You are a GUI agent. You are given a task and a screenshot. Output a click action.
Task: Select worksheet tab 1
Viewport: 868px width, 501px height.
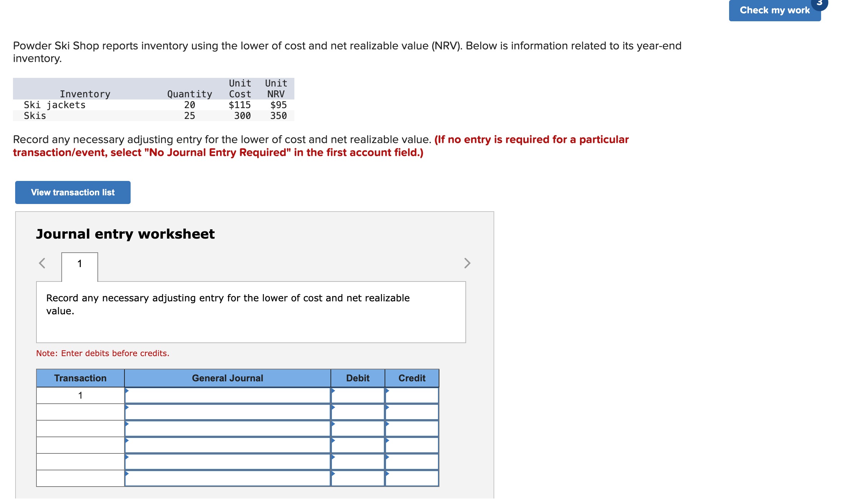pos(80,264)
